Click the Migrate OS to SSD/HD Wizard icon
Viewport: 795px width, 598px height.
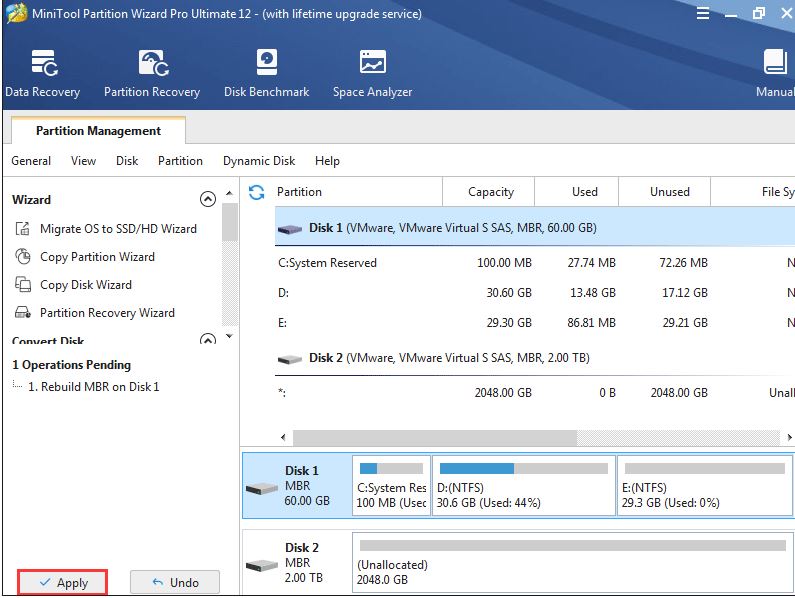pos(22,229)
